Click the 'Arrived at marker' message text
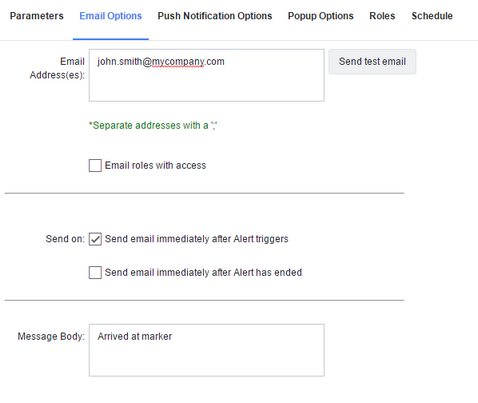478x403 pixels. click(135, 336)
